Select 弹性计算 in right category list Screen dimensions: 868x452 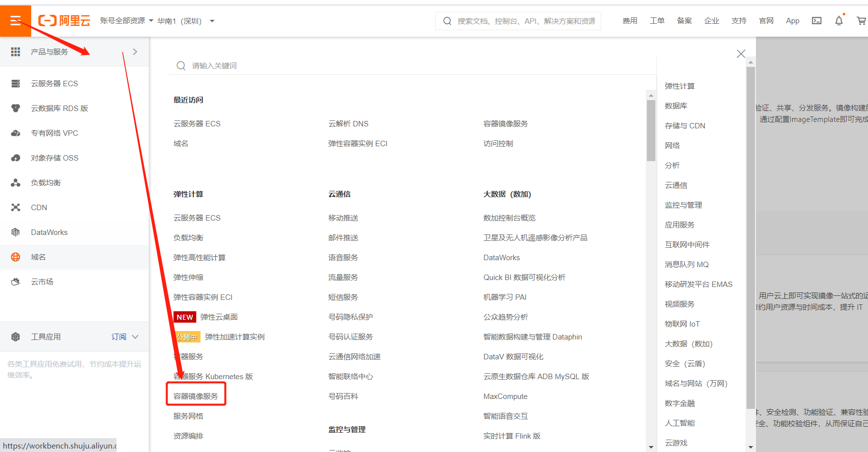[x=680, y=86]
